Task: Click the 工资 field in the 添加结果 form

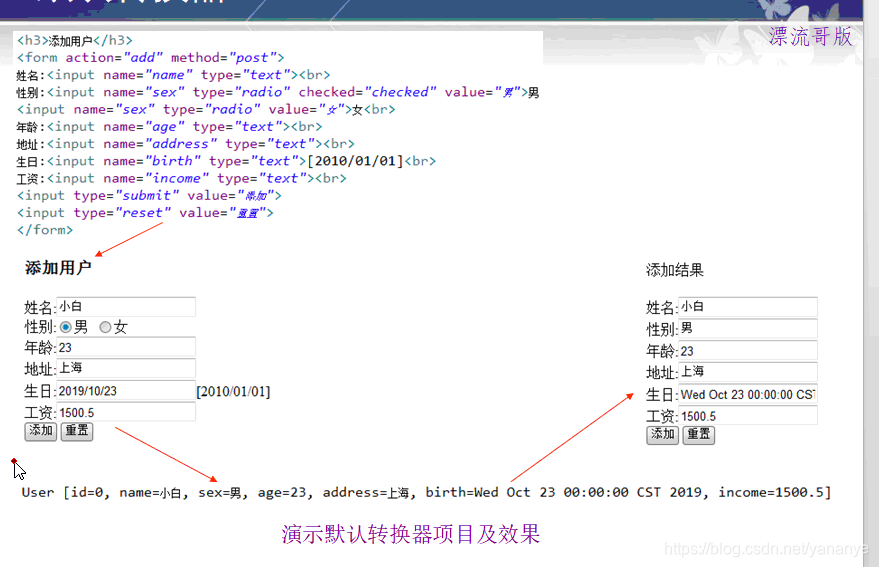Action: point(748,416)
